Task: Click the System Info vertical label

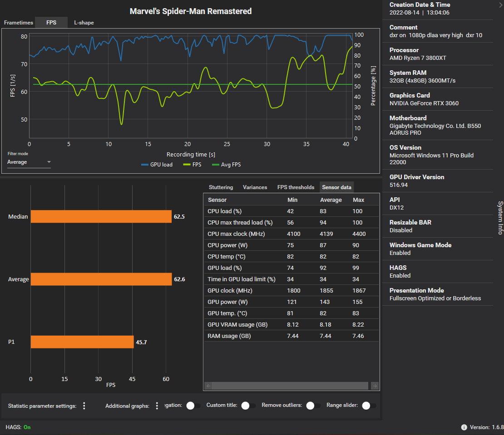Action: tap(500, 218)
